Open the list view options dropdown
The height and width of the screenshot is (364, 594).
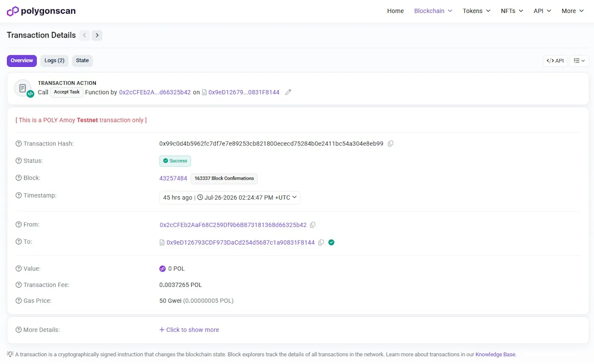tap(579, 61)
